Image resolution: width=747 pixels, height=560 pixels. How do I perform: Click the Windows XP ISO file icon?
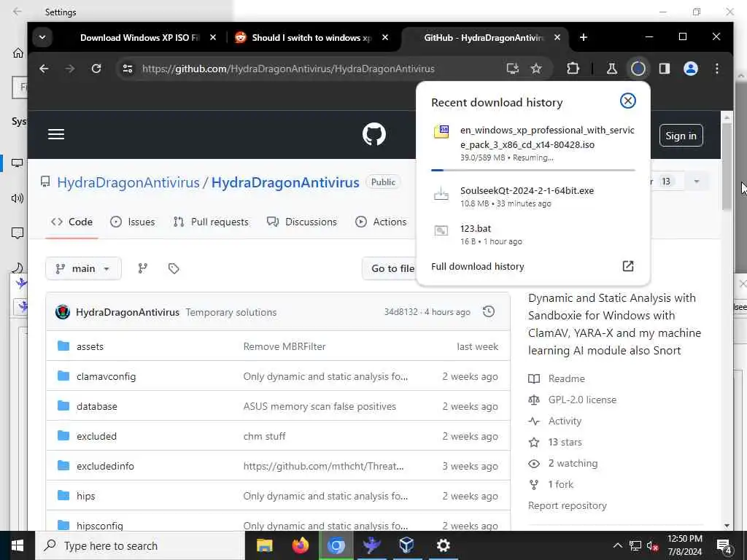[x=441, y=131]
